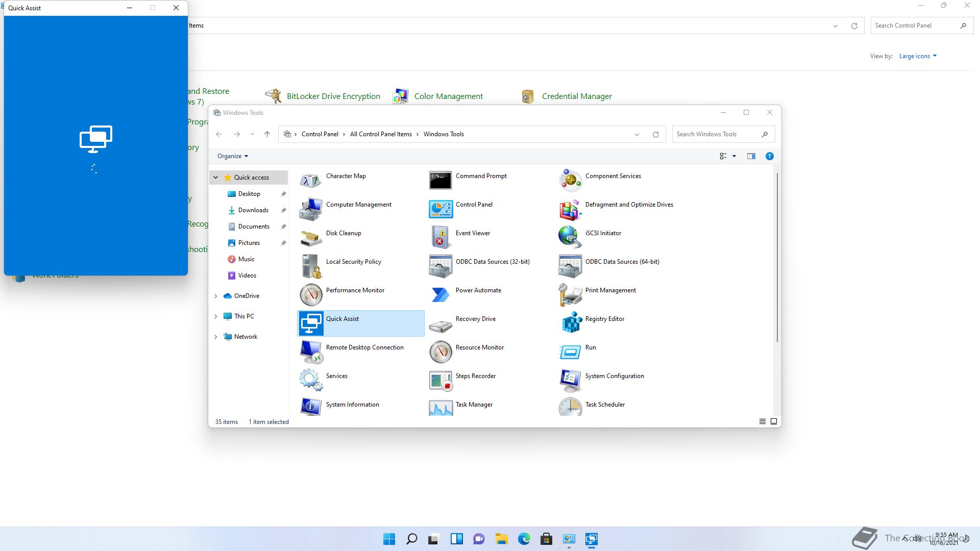Image resolution: width=980 pixels, height=551 pixels.
Task: Expand the Network tree node
Action: tap(215, 337)
